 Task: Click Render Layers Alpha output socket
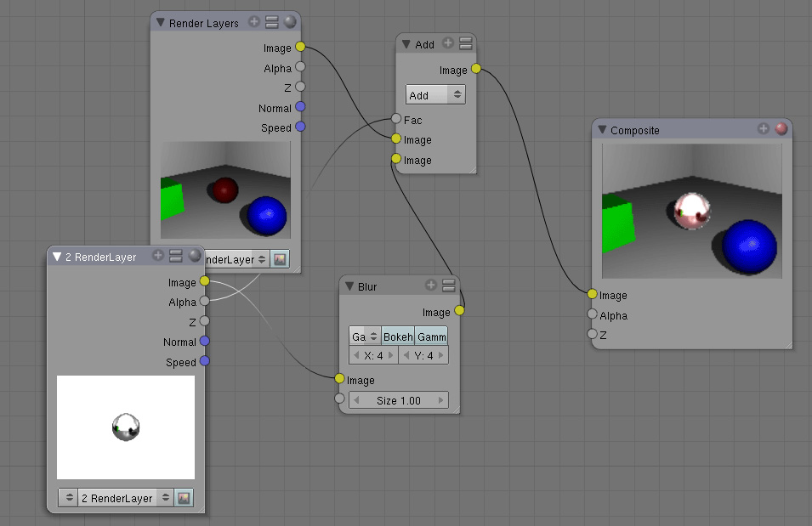click(300, 67)
